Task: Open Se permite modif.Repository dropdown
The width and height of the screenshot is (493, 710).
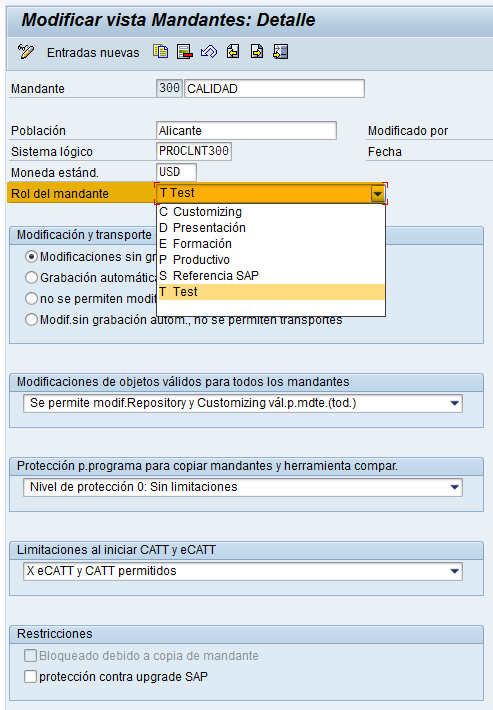Action: [455, 403]
